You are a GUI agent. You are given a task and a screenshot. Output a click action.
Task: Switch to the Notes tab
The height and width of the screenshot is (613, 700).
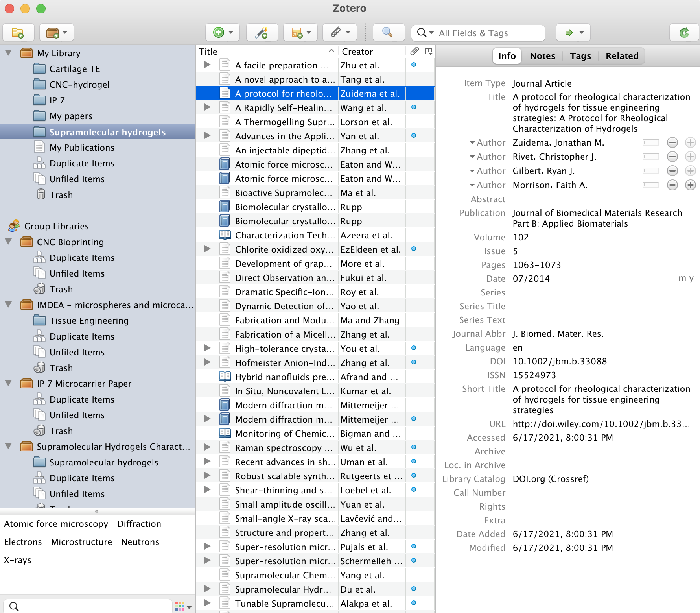[542, 56]
